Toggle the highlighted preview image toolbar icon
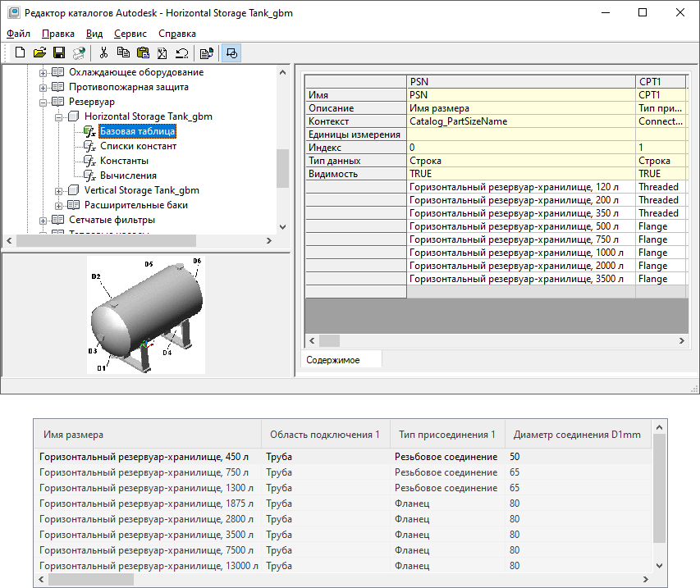The image size is (700, 588). pyautogui.click(x=231, y=53)
